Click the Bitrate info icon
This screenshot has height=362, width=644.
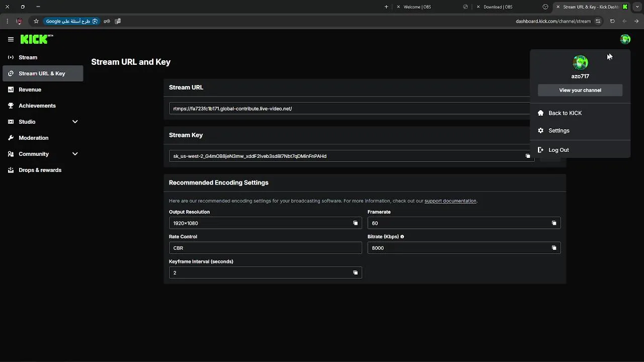click(402, 236)
